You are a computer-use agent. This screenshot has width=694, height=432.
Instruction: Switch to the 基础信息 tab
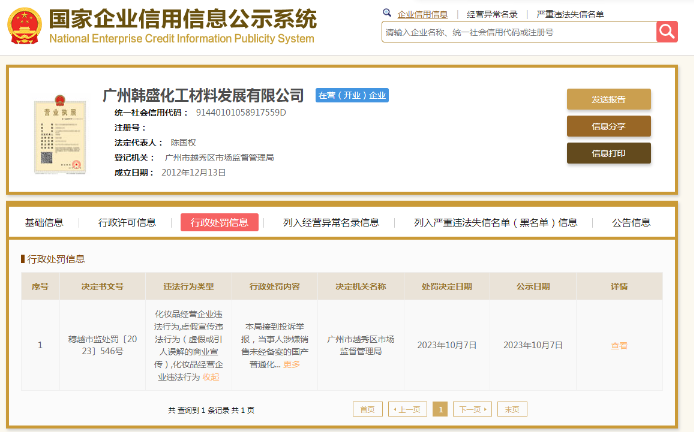tap(44, 222)
